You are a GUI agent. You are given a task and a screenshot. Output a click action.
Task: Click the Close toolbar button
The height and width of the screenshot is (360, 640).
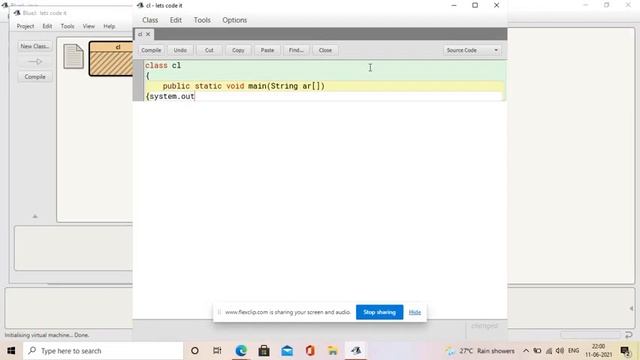(325, 50)
